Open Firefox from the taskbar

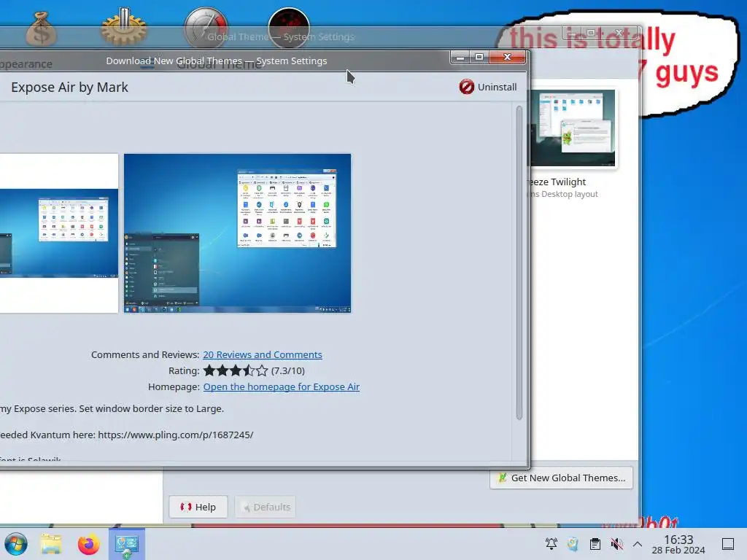coord(88,544)
